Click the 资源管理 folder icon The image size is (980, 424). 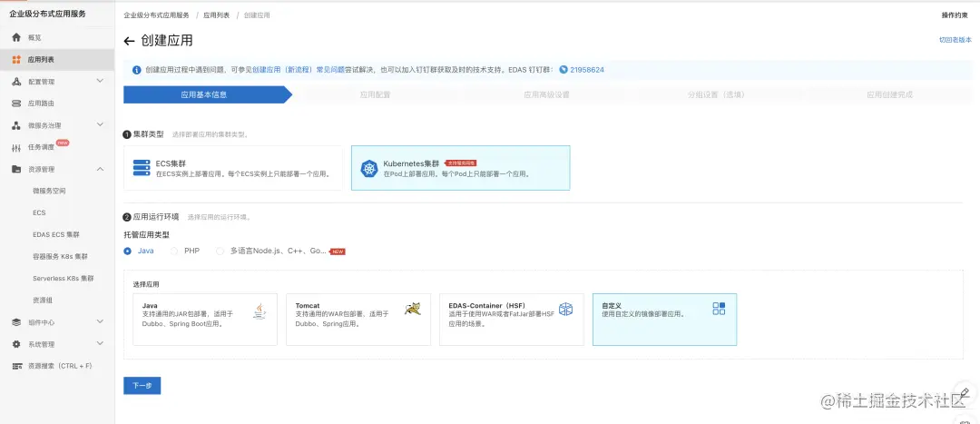tap(16, 169)
